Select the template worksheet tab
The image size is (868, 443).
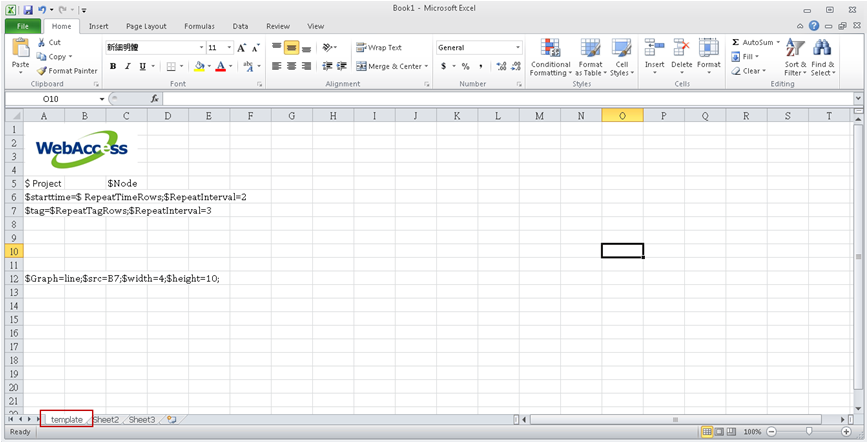[x=66, y=420]
